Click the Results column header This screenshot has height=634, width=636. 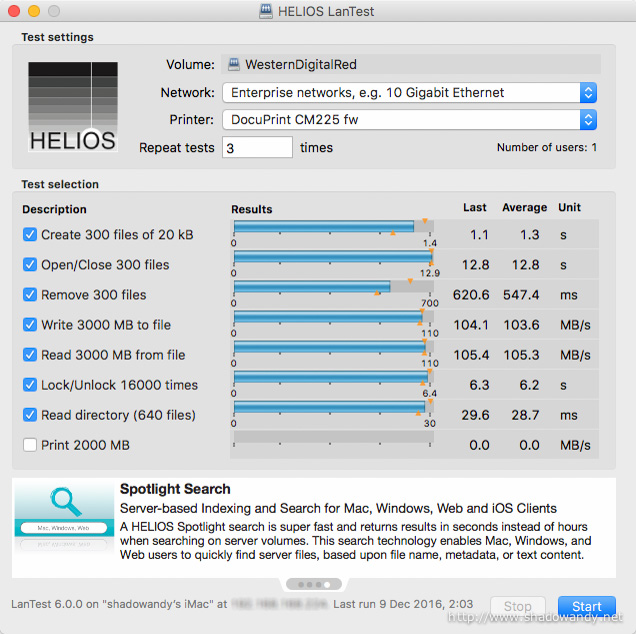[251, 209]
